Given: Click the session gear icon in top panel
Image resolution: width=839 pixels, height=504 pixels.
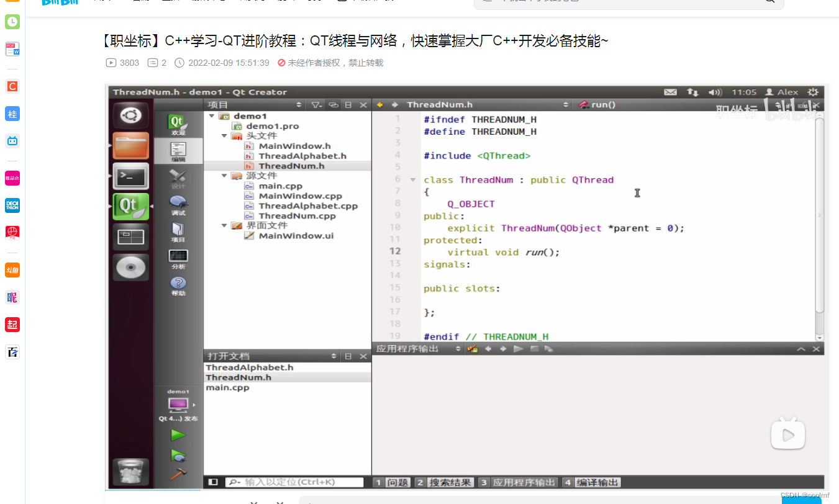Looking at the screenshot, I should 812,92.
